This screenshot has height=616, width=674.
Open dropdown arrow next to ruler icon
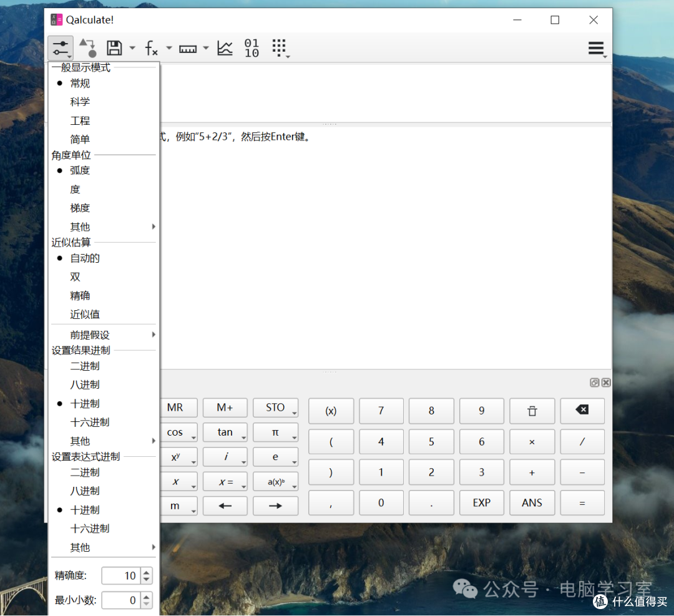click(x=207, y=48)
